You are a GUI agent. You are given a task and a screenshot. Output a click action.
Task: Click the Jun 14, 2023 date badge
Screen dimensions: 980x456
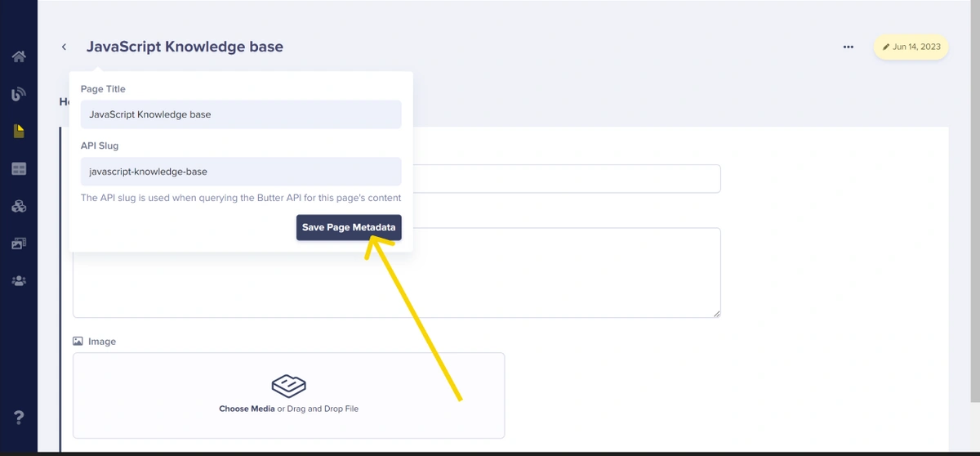[911, 47]
